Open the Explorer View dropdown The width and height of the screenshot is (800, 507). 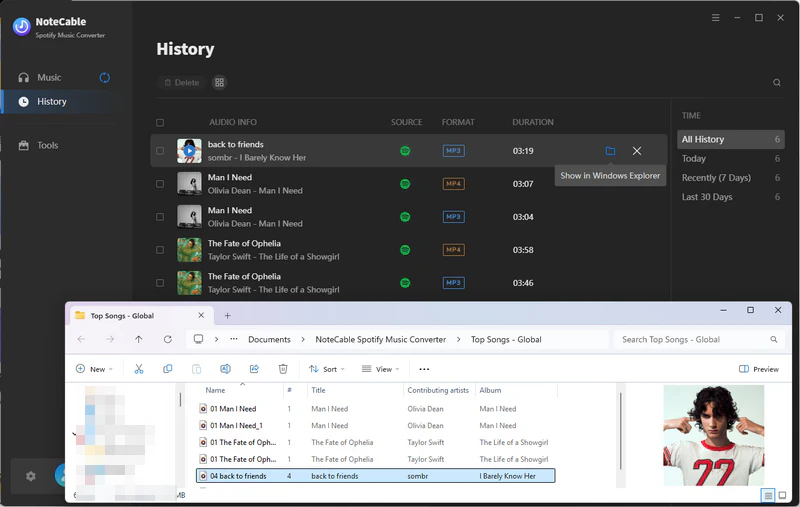pyautogui.click(x=381, y=369)
